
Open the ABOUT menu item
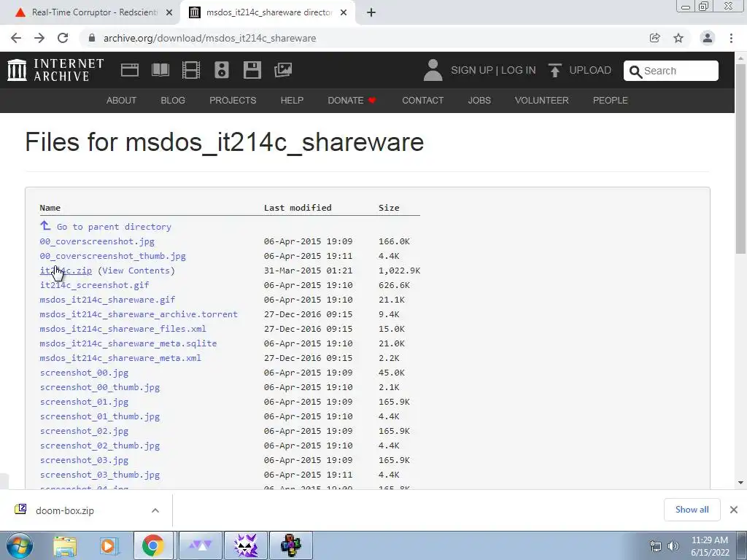[121, 101]
